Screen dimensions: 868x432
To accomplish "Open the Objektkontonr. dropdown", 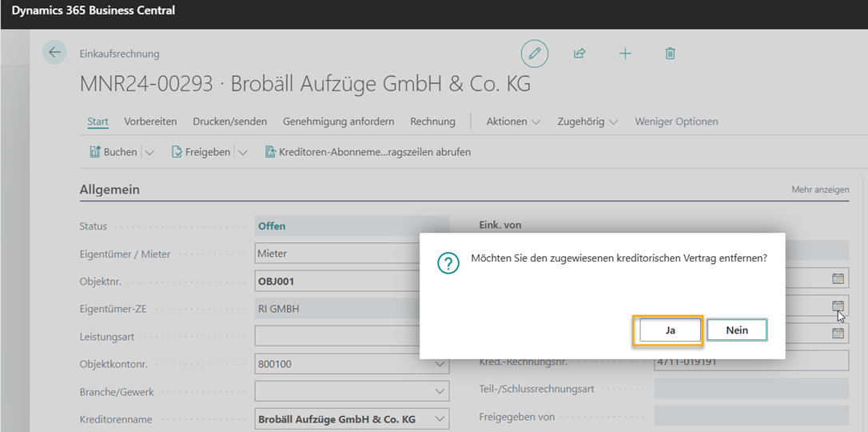I will point(440,365).
